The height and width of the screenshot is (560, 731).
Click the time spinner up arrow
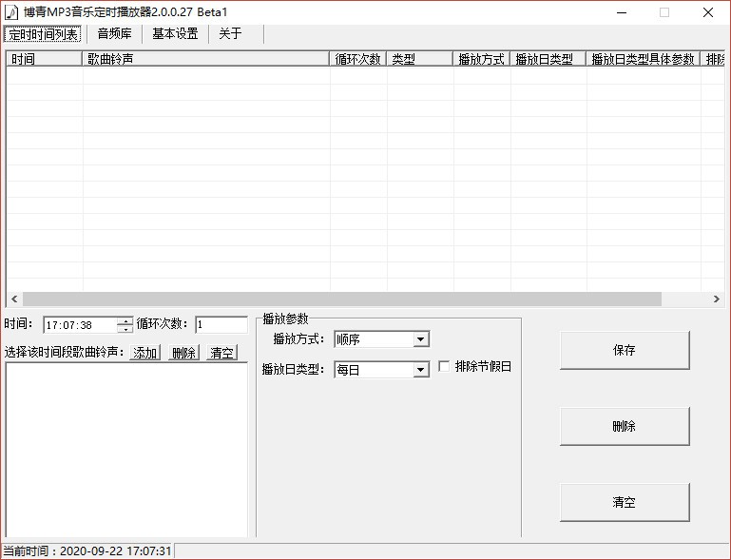125,320
